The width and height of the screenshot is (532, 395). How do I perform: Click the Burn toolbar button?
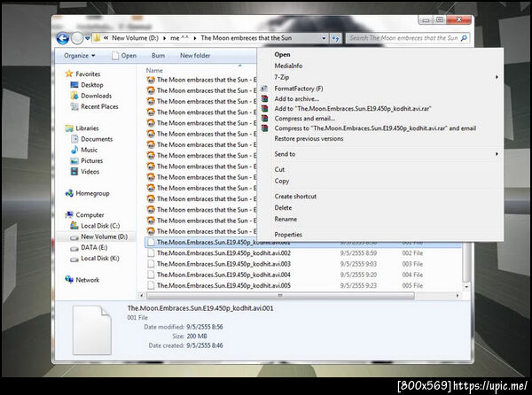tap(158, 56)
